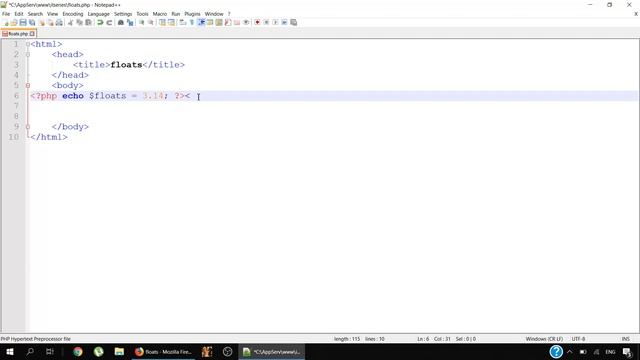Click the 3.14 value on line 6
640x360 pixels.
coord(153,96)
